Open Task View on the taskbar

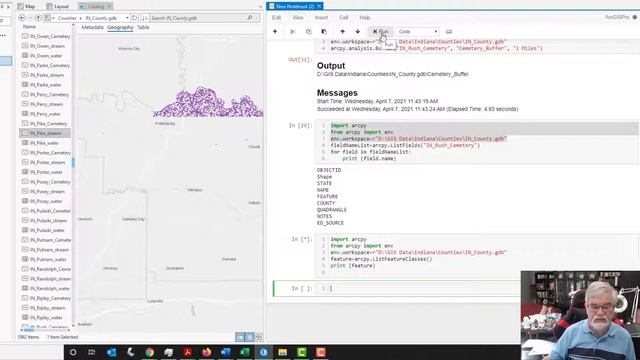[91, 352]
